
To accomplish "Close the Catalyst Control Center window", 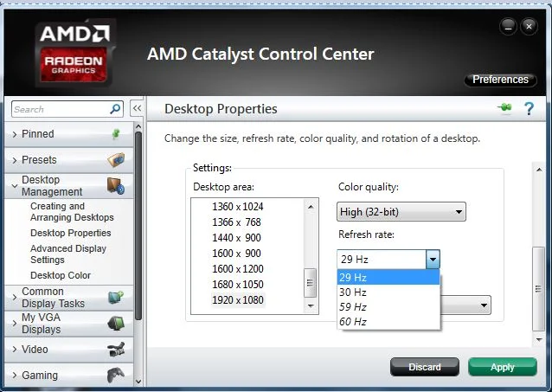I will pos(529,27).
